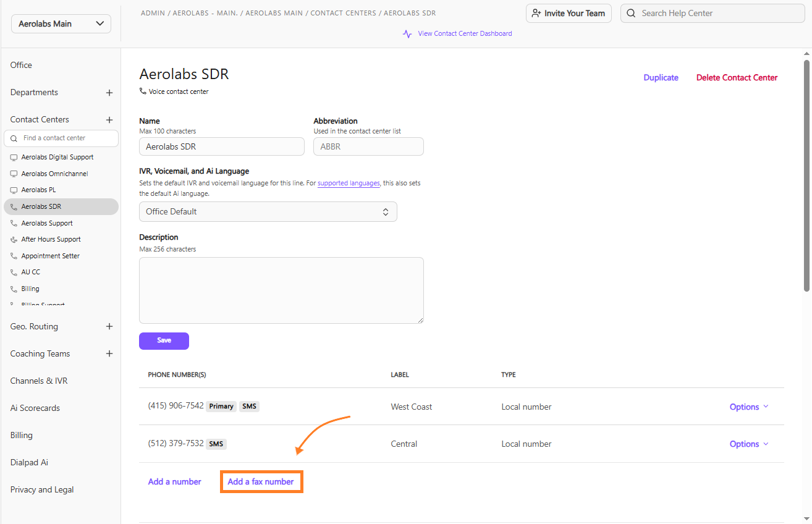812x524 pixels.
Task: Select Aerolabs PL contact center
Action: pyautogui.click(x=38, y=190)
